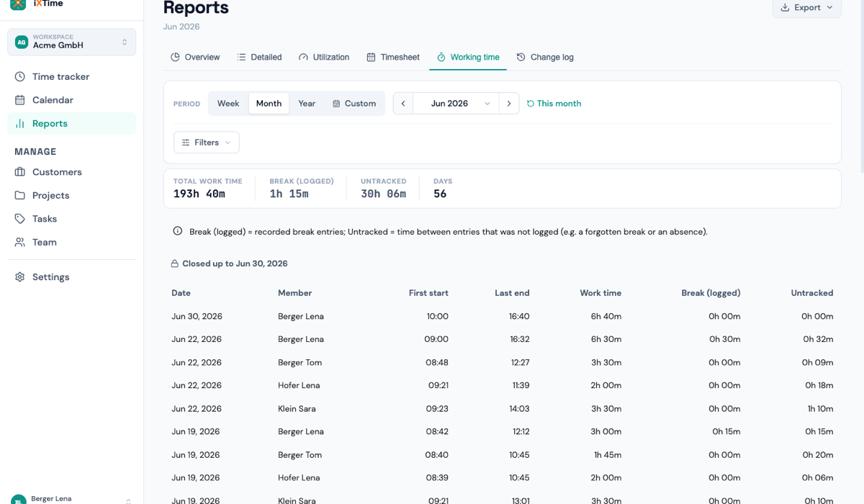Click the This month link
Image resolution: width=864 pixels, height=504 pixels.
tap(554, 104)
